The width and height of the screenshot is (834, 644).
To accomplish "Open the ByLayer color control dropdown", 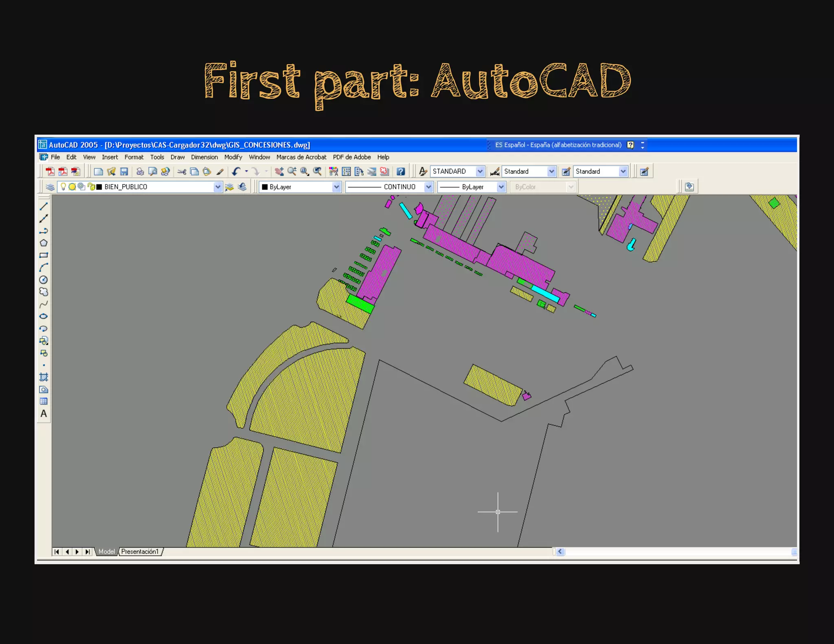I will [336, 187].
